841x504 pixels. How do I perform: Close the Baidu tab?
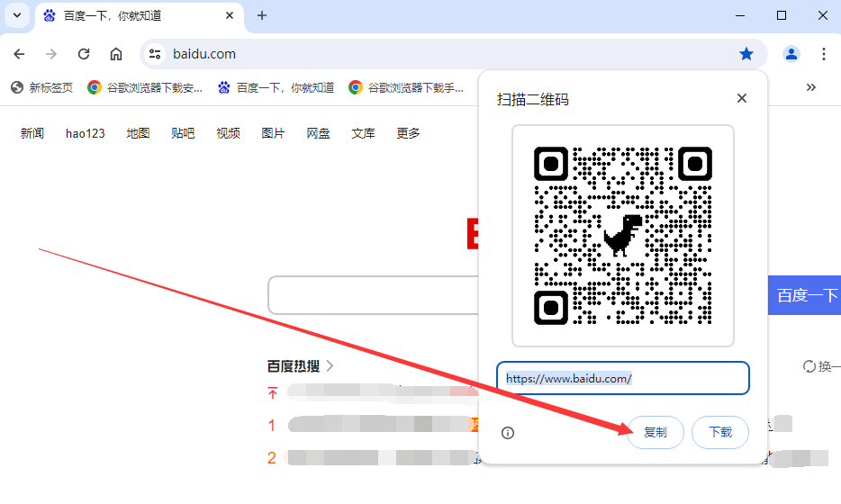pyautogui.click(x=230, y=15)
